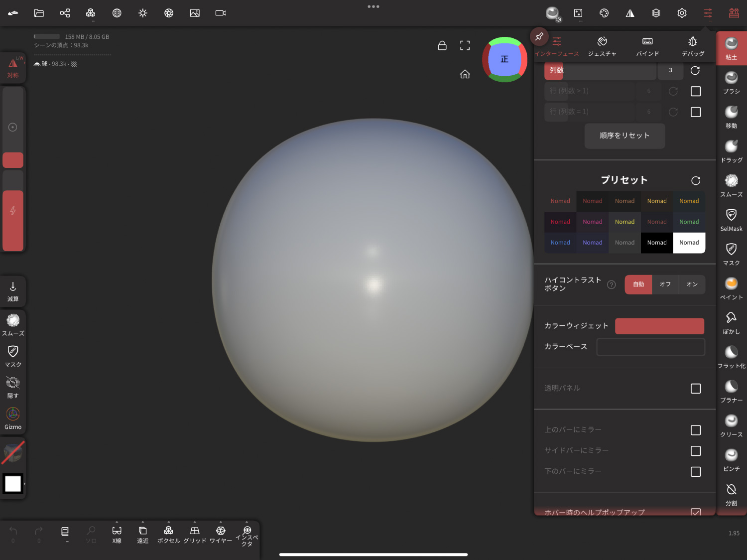The height and width of the screenshot is (560, 747).
Task: Lock the camera with padlock icon
Action: pos(442,46)
